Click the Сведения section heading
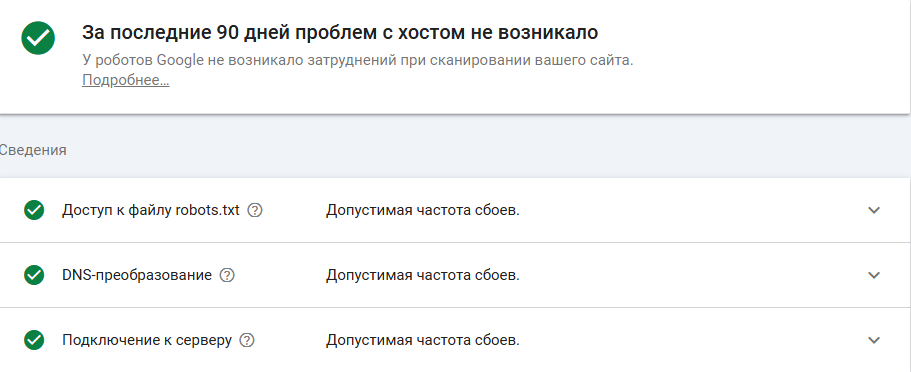Image resolution: width=911 pixels, height=372 pixels. pyautogui.click(x=33, y=150)
